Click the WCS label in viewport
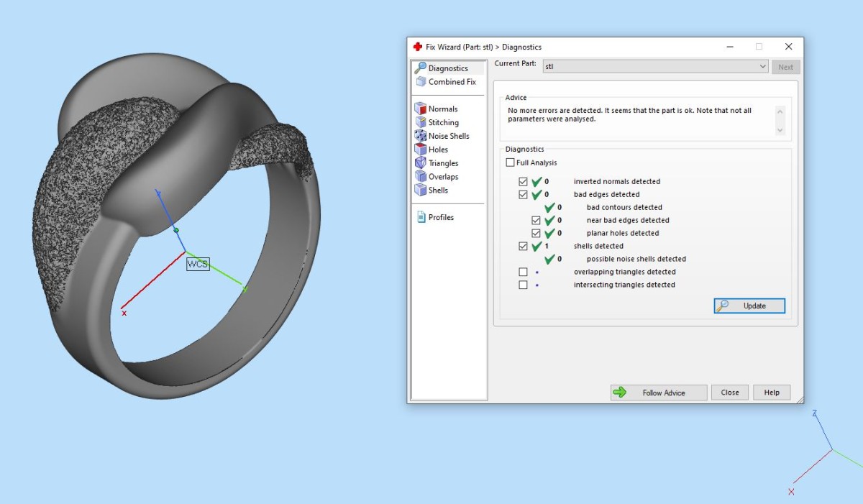The image size is (863, 504). (x=197, y=264)
